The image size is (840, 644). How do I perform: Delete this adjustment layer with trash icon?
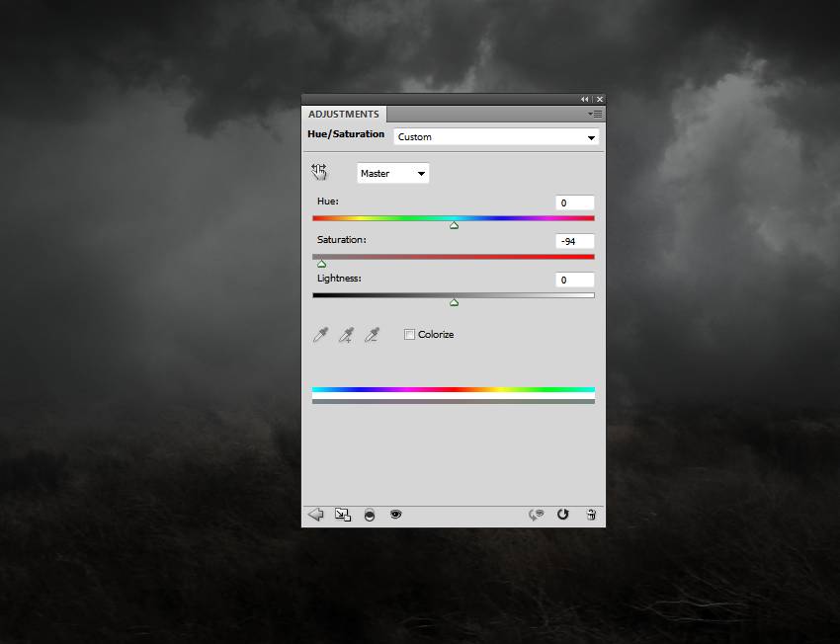[591, 515]
